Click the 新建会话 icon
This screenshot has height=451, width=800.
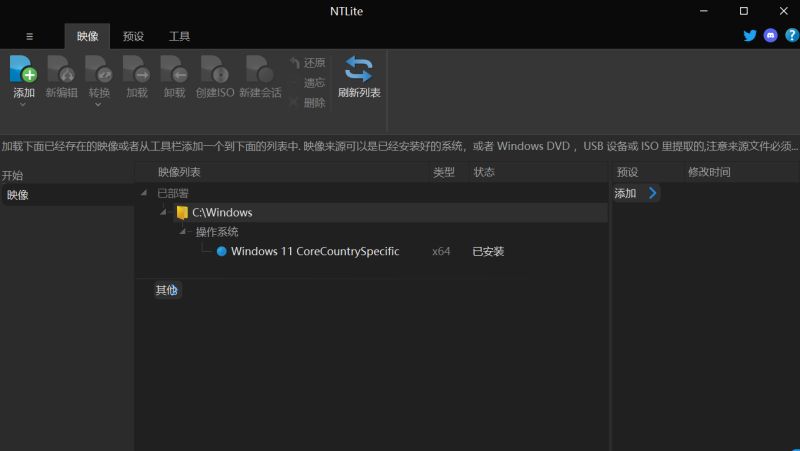tap(260, 69)
